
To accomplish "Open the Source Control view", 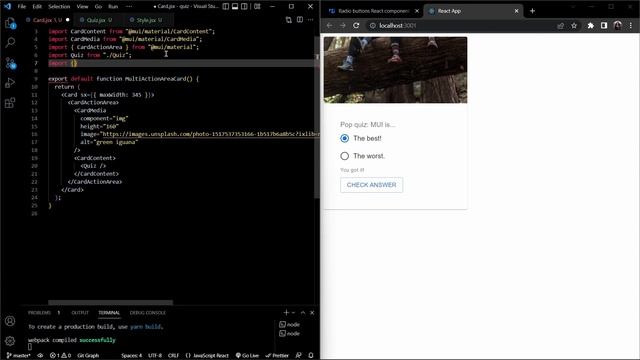I will point(10,63).
